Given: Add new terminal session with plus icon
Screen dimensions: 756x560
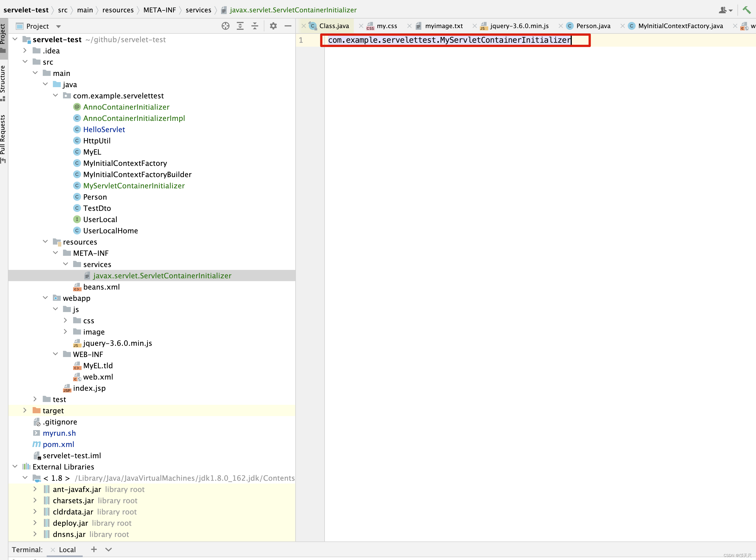Looking at the screenshot, I should [x=94, y=550].
